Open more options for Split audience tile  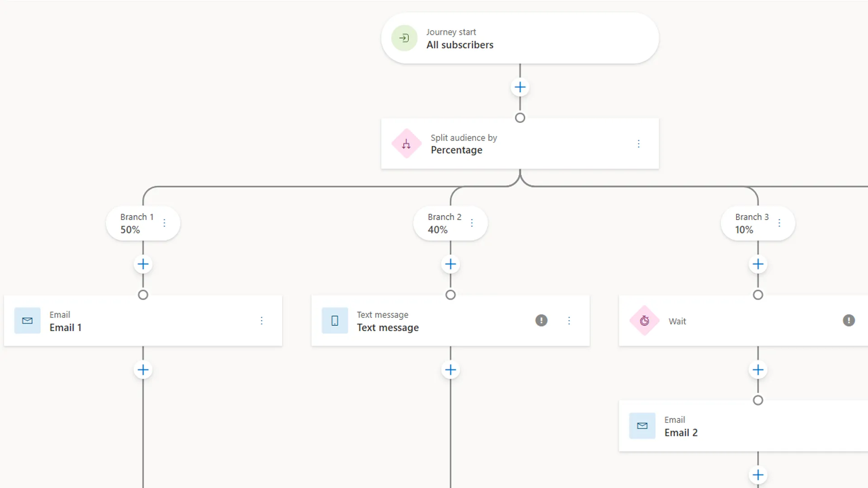click(x=638, y=144)
